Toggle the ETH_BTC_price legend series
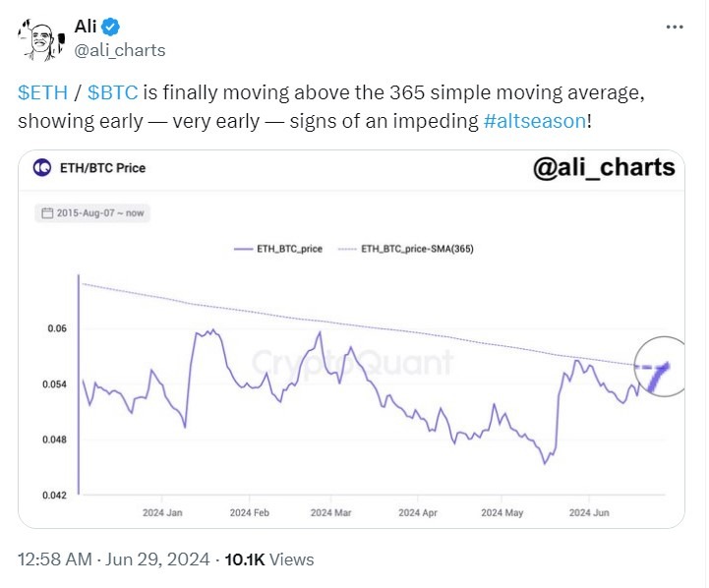Image resolution: width=709 pixels, height=588 pixels. point(277,250)
